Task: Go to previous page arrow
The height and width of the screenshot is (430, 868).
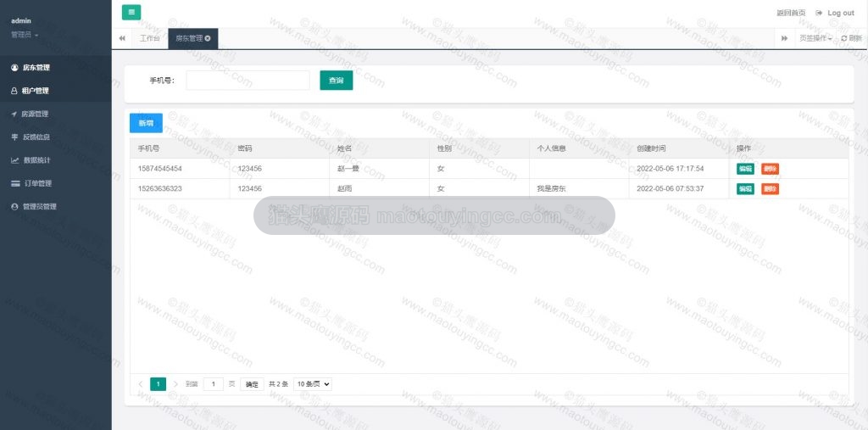Action: click(141, 384)
